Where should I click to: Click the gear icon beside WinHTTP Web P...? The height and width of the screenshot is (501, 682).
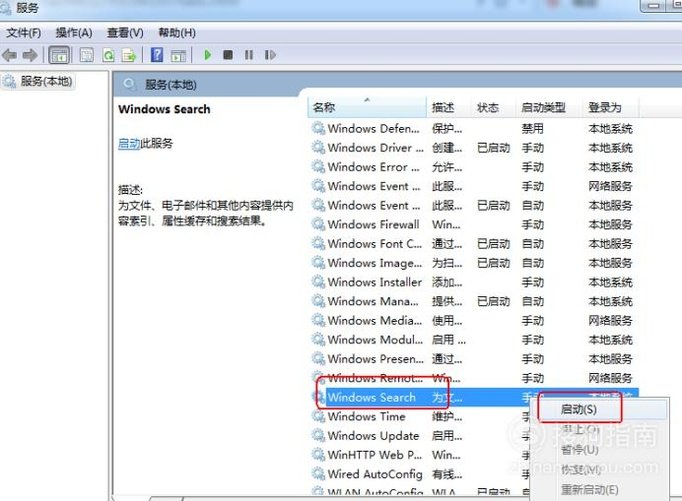tap(318, 454)
